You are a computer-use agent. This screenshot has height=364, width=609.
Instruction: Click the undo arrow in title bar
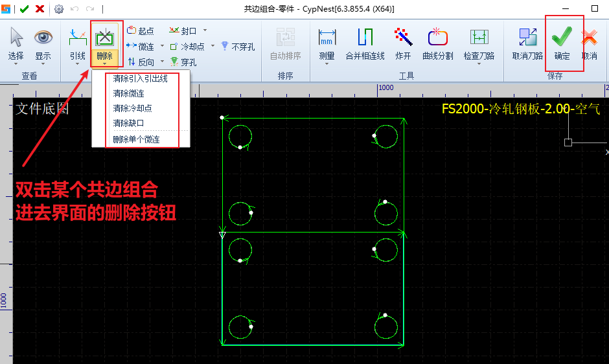75,8
